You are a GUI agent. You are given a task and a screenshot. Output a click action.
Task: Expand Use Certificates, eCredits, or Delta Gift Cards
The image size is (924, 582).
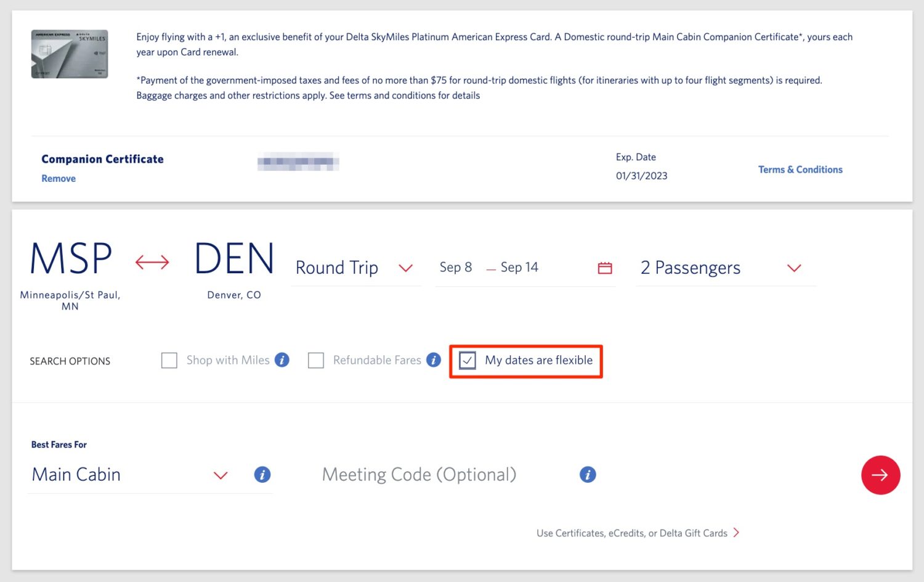[x=632, y=533]
